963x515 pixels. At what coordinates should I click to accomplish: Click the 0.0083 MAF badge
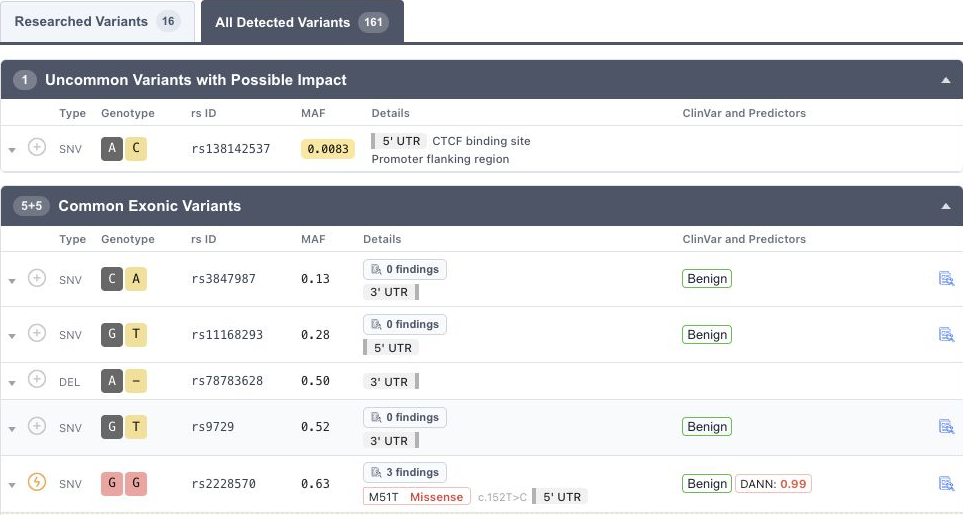point(328,149)
